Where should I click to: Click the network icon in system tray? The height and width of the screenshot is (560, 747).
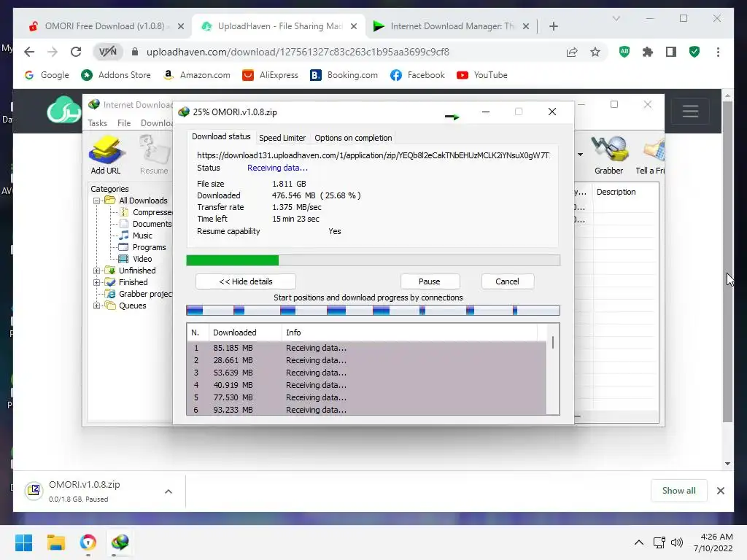coord(659,542)
